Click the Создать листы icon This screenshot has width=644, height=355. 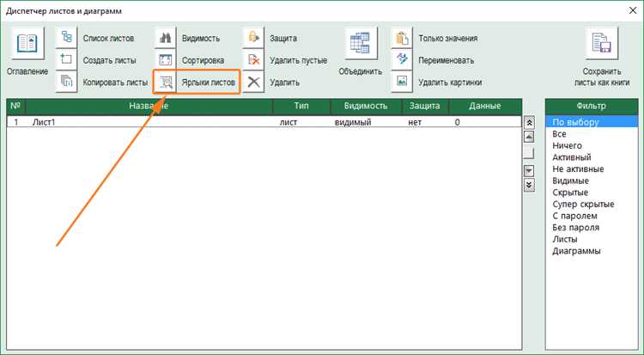point(66,60)
